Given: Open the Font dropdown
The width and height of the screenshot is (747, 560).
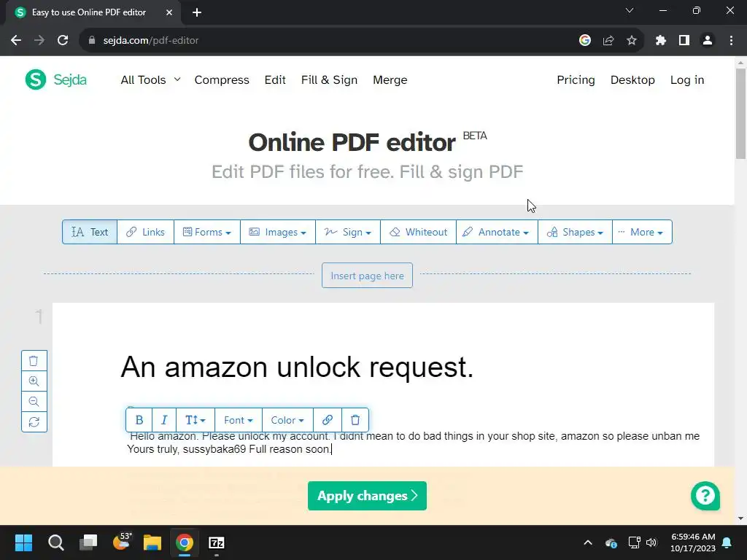Looking at the screenshot, I should pos(239,420).
